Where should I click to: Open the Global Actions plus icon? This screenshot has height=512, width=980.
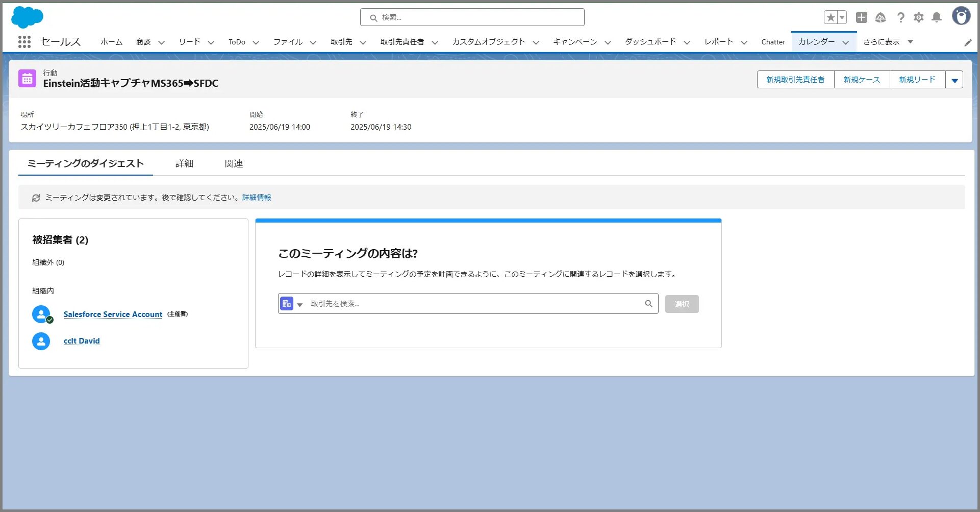(x=862, y=17)
